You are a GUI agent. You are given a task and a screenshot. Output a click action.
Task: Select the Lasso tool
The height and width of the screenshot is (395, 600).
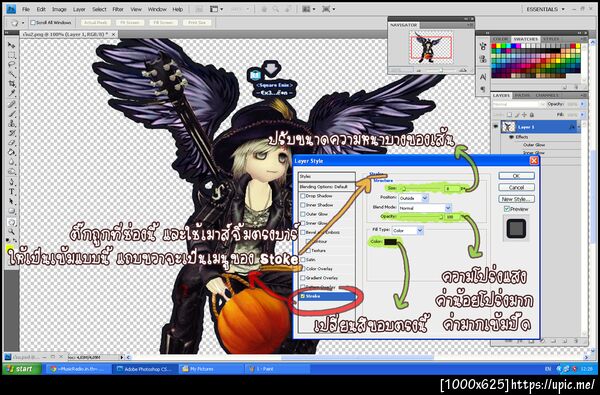click(12, 65)
